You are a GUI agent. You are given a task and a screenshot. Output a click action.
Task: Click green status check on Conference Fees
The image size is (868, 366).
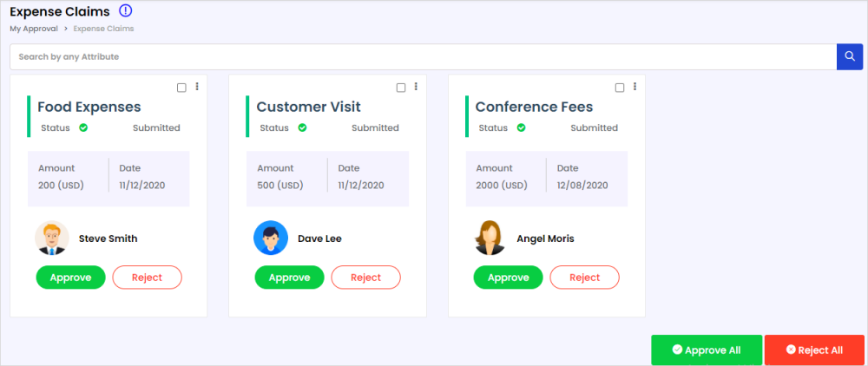point(521,127)
